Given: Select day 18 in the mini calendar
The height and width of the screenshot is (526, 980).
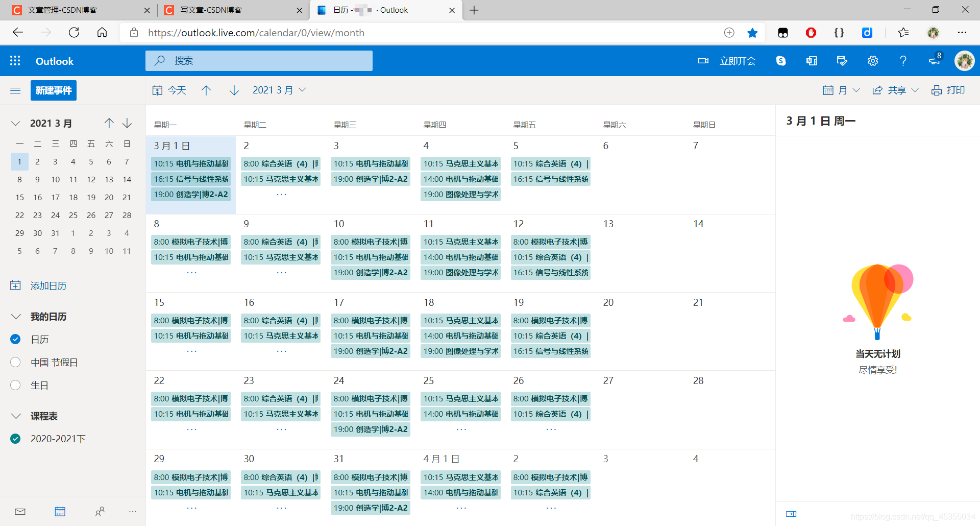Looking at the screenshot, I should [73, 197].
